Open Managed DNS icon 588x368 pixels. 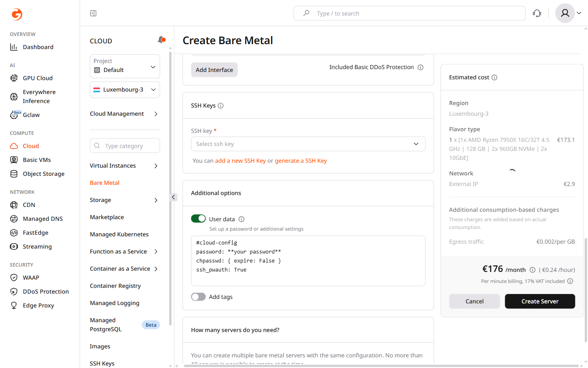point(14,219)
